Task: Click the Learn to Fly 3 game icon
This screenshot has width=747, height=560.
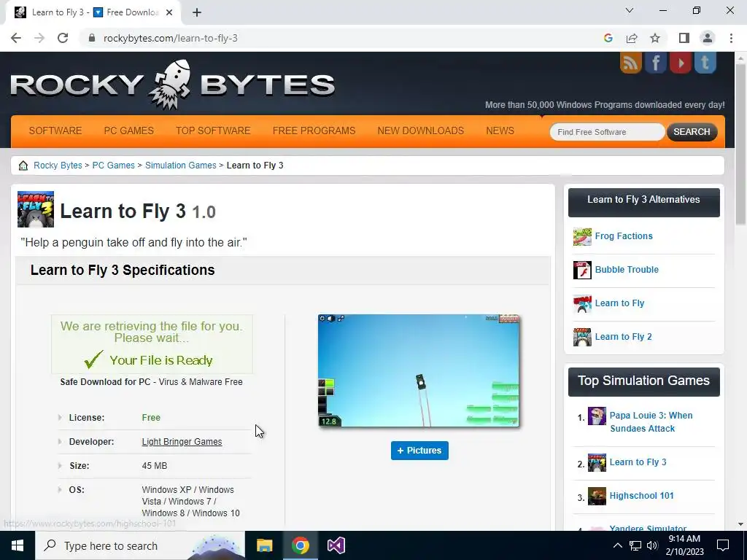Action: click(x=36, y=209)
